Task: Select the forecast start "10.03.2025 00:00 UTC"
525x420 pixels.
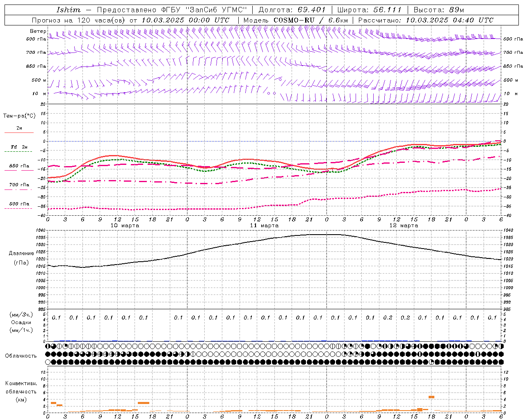Action: (185, 20)
